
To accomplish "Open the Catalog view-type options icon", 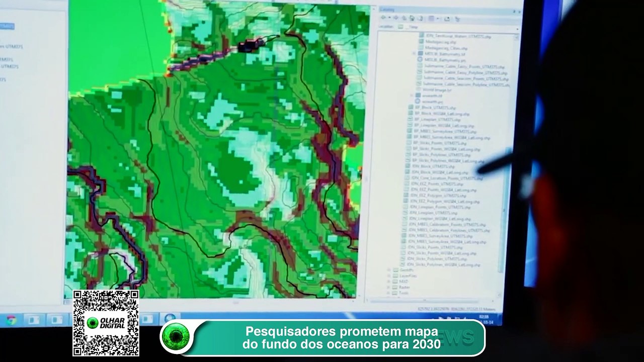I will coord(431,19).
